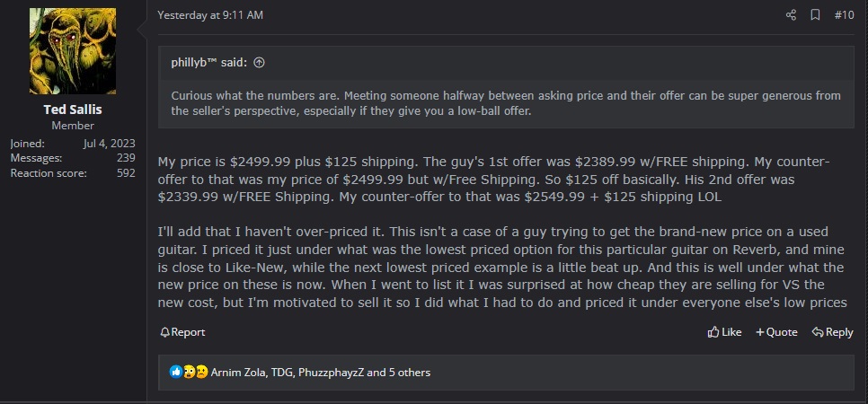
Task: Reply to Ted Sallis's post
Action: 832,332
